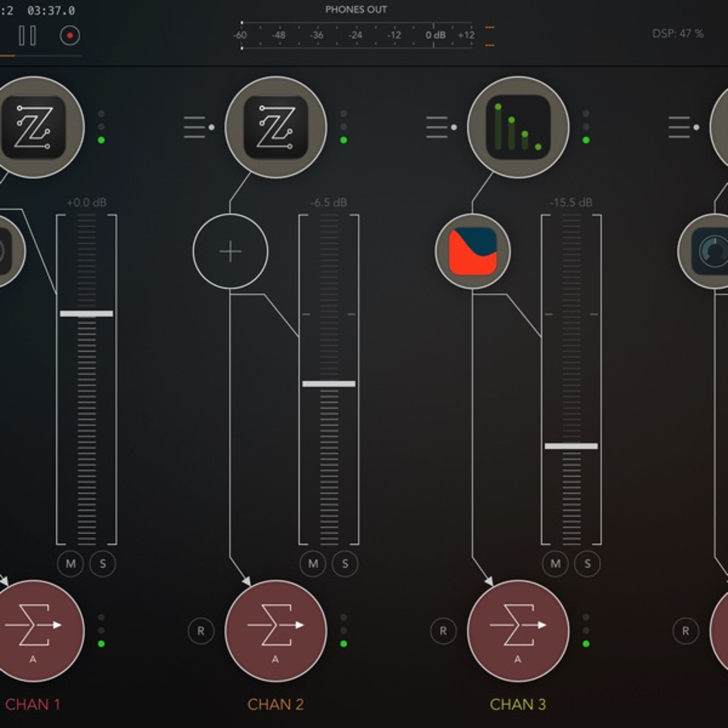The width and height of the screenshot is (728, 728).
Task: Pause playback with the pause button
Action: coord(27,36)
